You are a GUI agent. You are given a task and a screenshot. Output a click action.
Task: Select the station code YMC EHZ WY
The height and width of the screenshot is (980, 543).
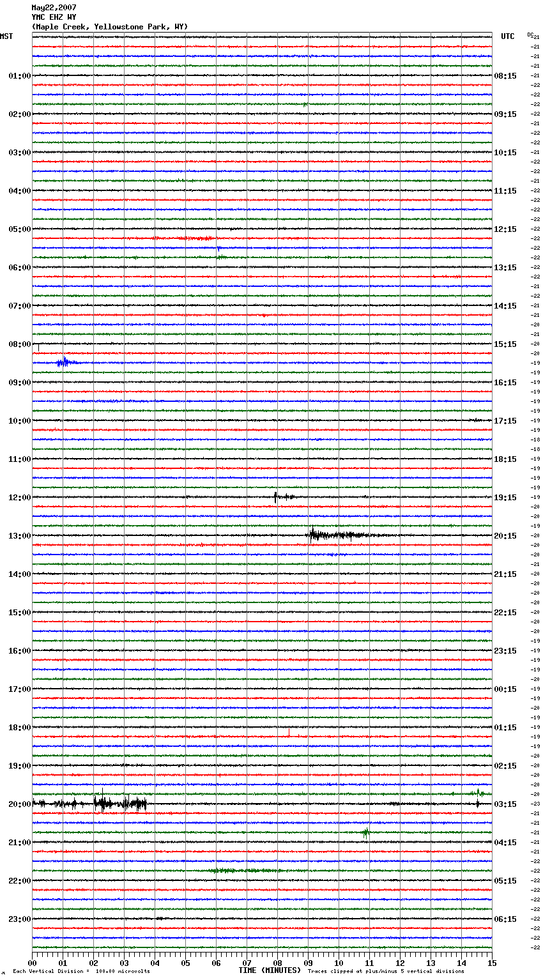54,17
